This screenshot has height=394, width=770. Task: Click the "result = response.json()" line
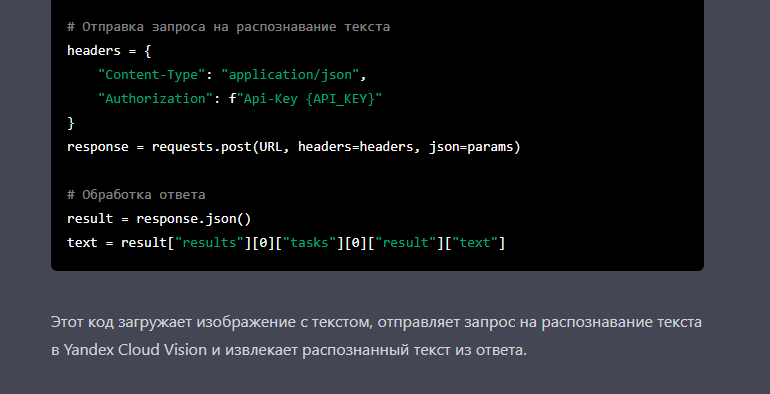[x=159, y=219]
